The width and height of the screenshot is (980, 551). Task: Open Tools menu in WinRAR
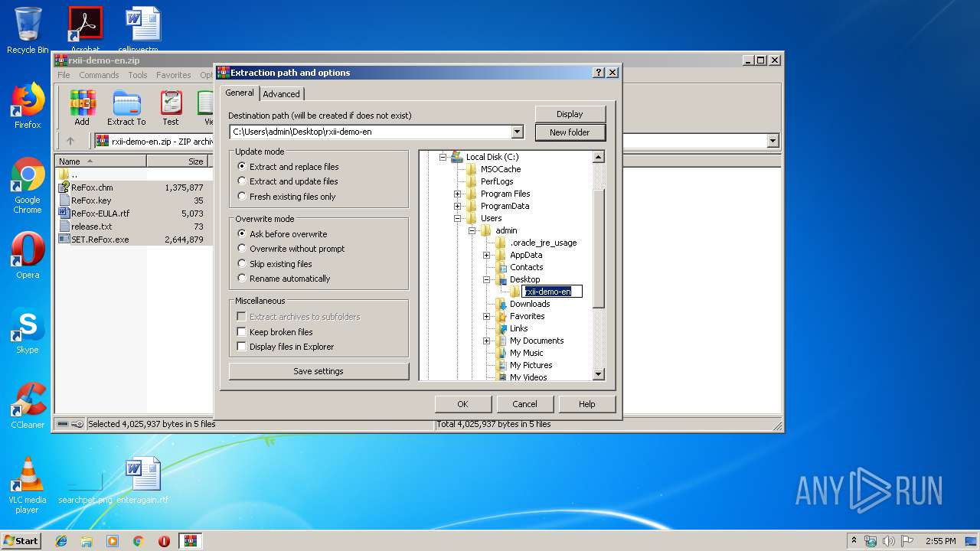tap(138, 75)
